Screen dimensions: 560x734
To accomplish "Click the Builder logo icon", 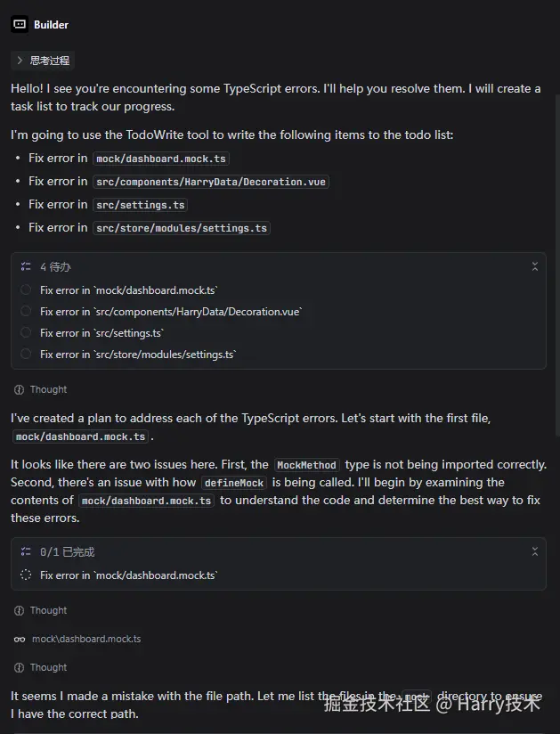I will (19, 25).
